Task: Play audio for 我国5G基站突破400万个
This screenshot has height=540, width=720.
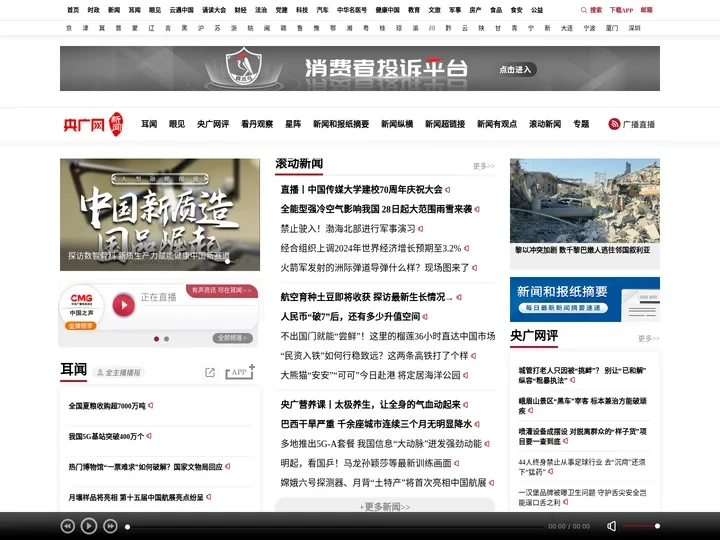Action: click(149, 436)
